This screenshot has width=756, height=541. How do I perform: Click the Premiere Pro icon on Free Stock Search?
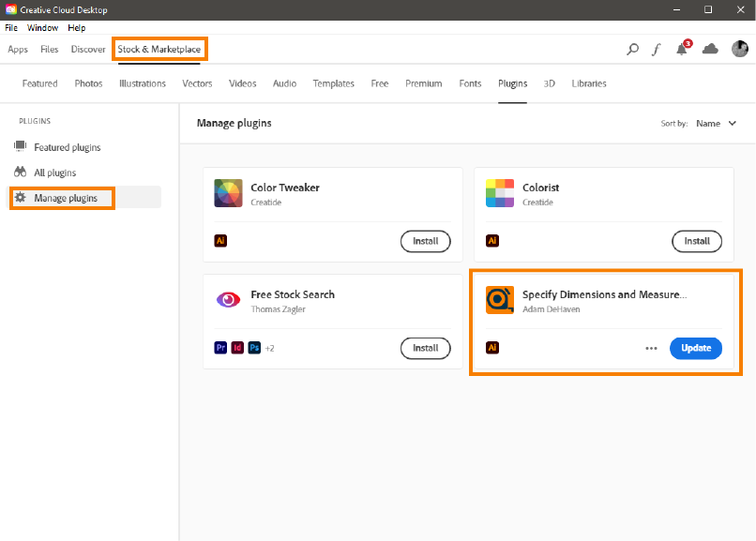(220, 347)
